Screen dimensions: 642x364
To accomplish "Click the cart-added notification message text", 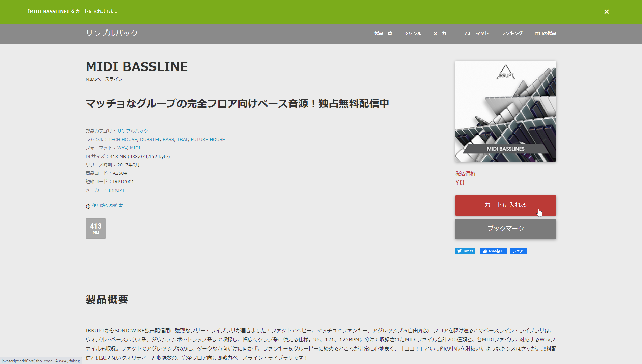I will [x=72, y=11].
